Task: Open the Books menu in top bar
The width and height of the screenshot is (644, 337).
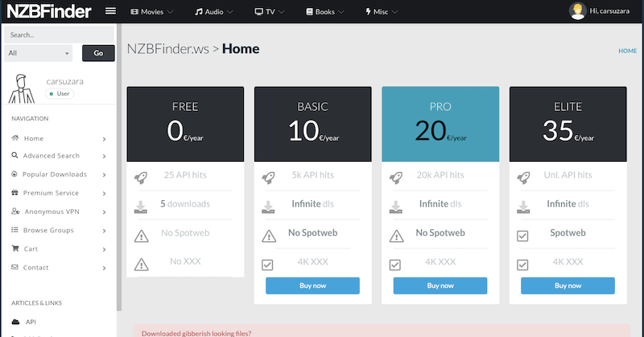Action: pyautogui.click(x=325, y=12)
